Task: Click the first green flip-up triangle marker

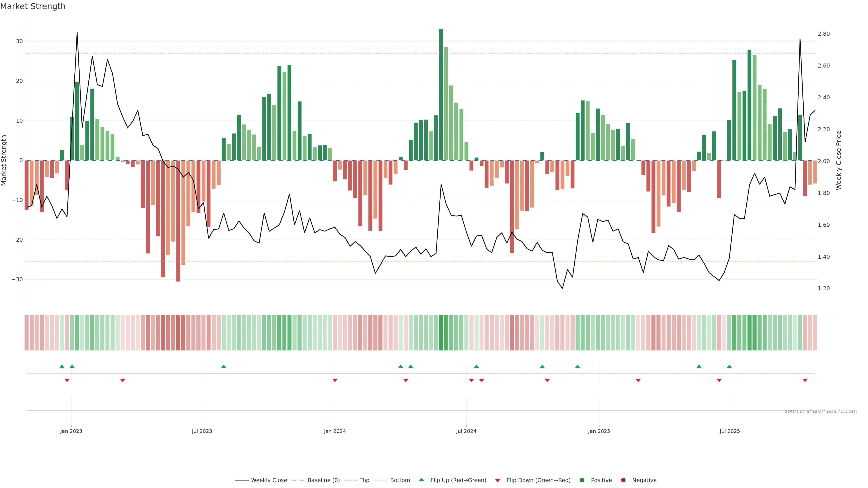Action: click(x=62, y=366)
